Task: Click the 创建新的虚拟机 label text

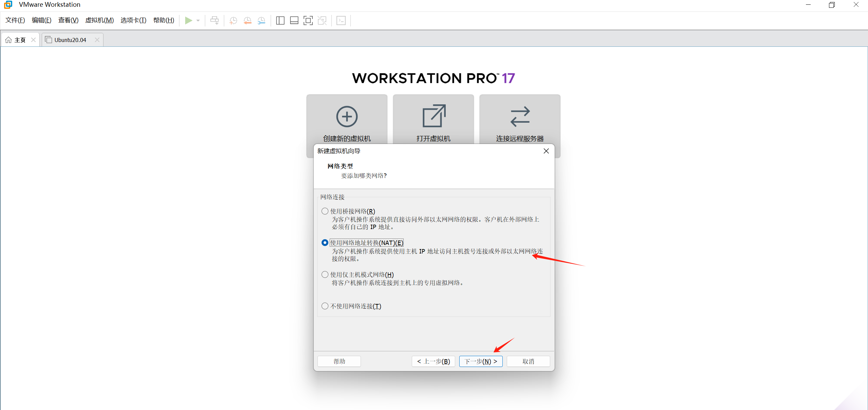Action: [x=347, y=139]
